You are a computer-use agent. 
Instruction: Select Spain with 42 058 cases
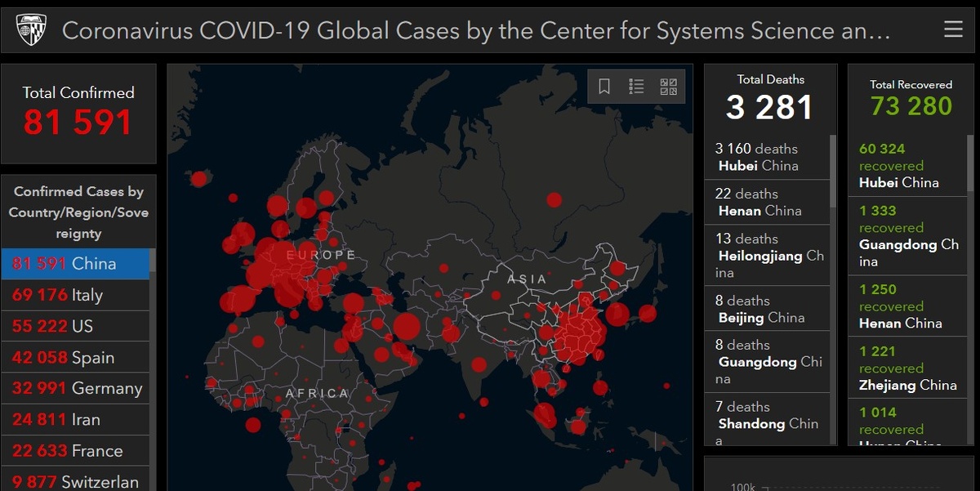[75, 357]
